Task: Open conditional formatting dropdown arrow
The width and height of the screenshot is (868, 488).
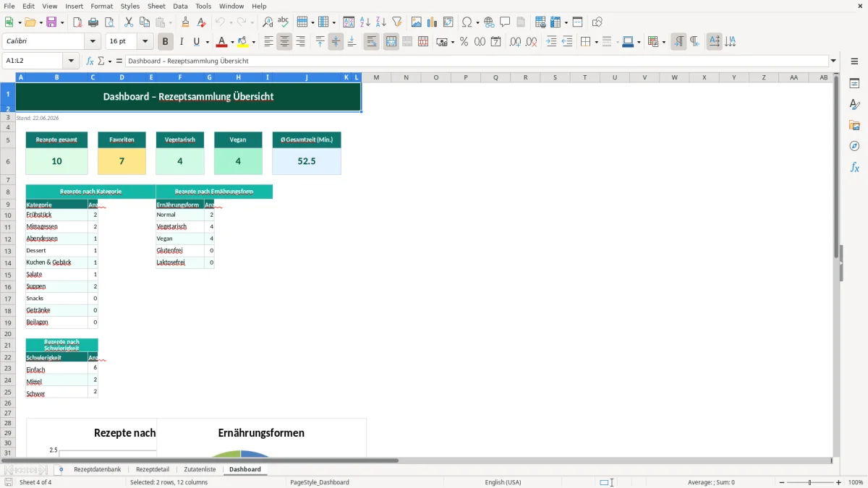Action: click(663, 42)
